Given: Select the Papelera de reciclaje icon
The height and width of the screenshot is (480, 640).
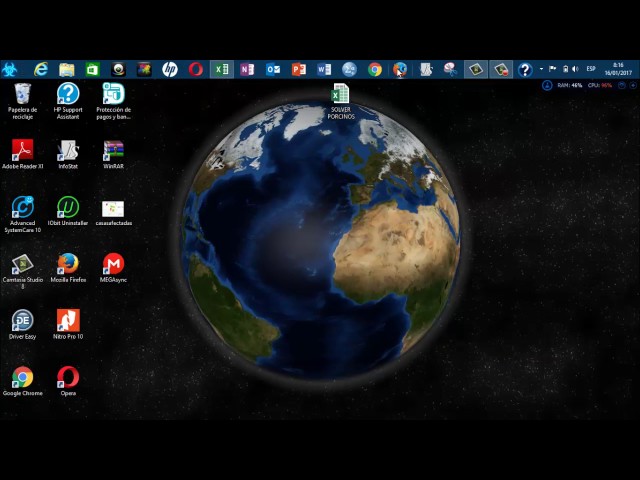Looking at the screenshot, I should pos(22,101).
